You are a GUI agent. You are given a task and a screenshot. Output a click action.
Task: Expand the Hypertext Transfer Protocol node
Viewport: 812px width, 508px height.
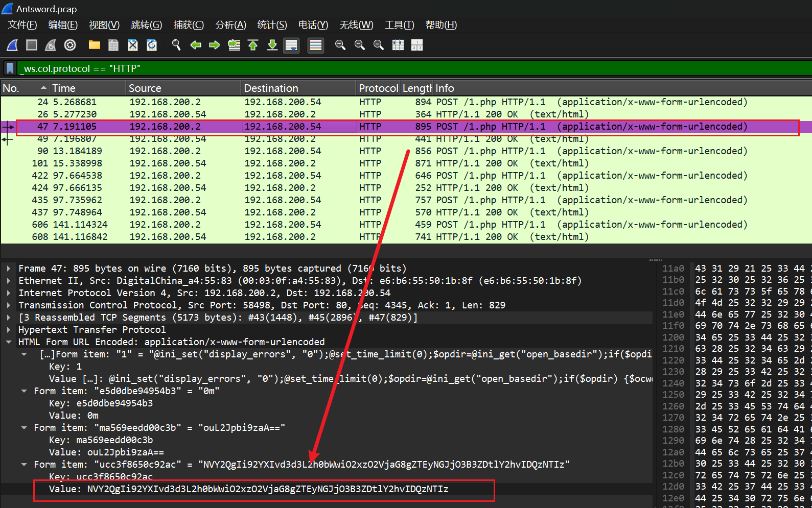(x=9, y=330)
